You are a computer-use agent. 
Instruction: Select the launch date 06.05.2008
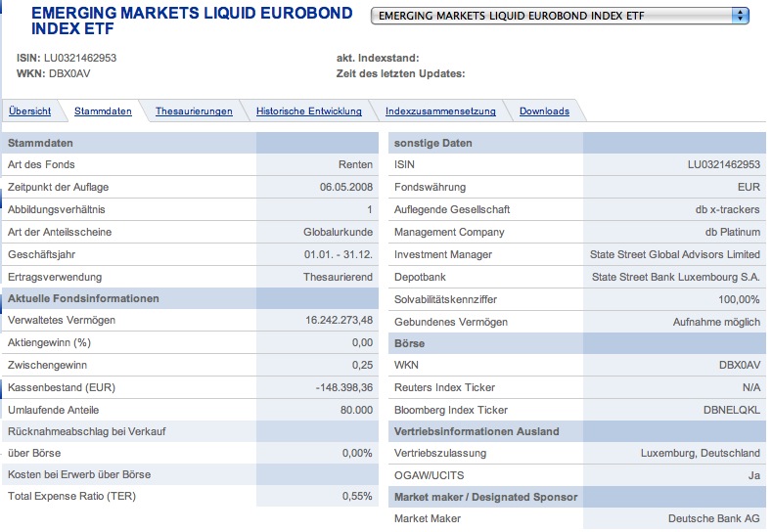[x=345, y=187]
